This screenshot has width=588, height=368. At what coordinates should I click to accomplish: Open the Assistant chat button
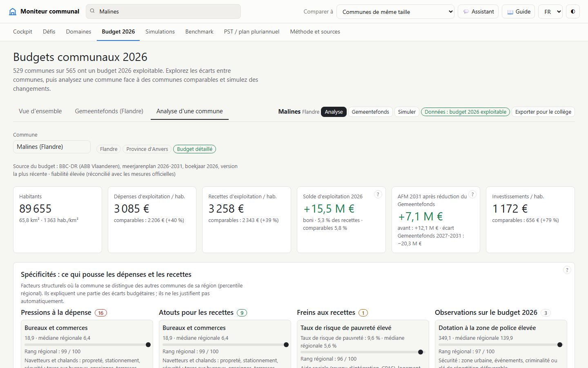pyautogui.click(x=478, y=11)
